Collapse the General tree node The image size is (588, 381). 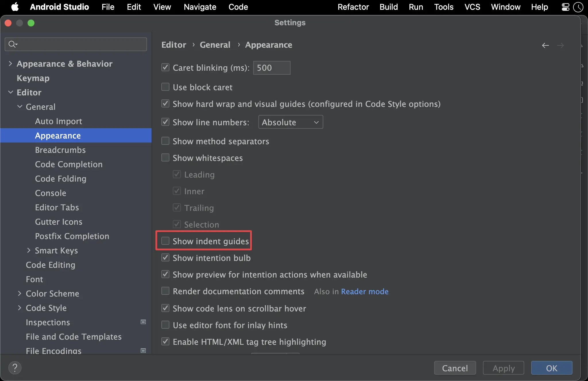[x=20, y=107]
